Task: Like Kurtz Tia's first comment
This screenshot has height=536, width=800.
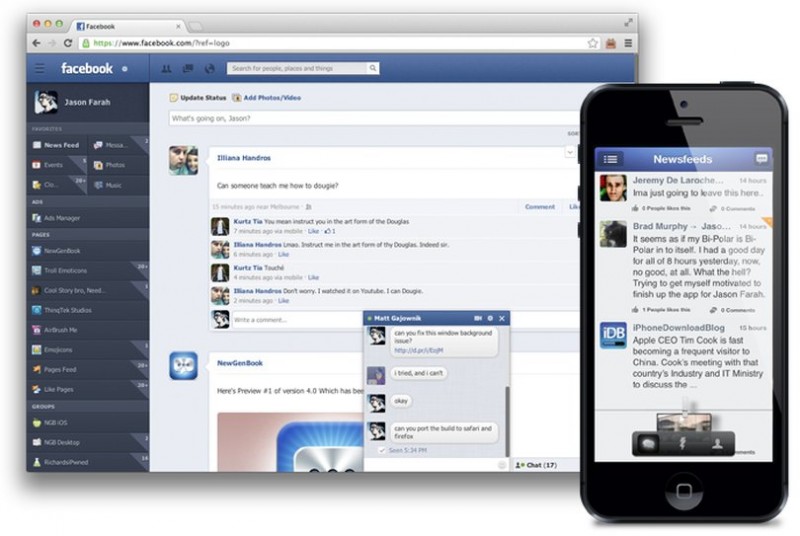Action: point(313,232)
